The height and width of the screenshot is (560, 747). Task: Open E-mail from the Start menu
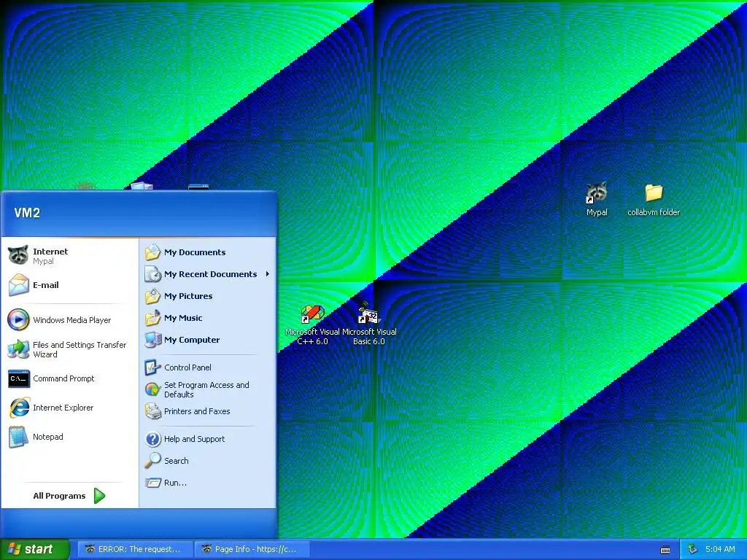69,285
